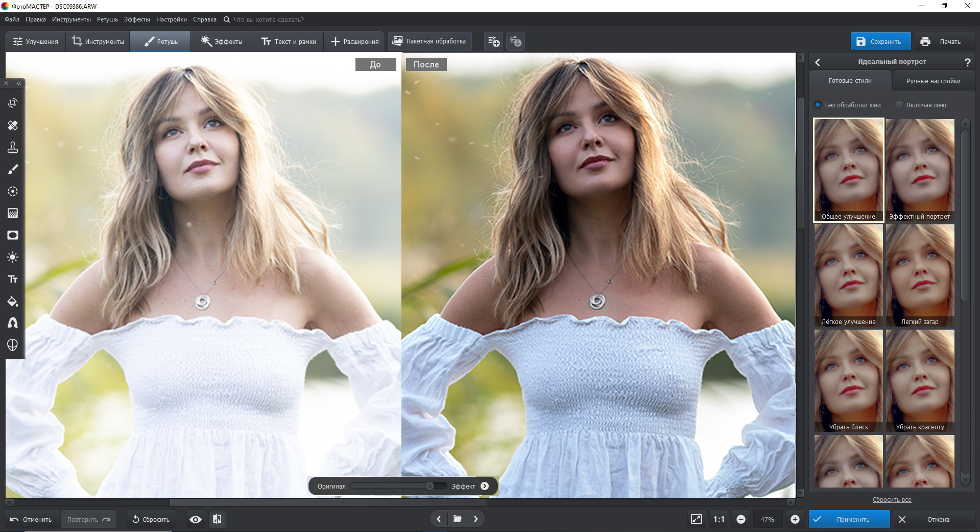Open the Text tool from the left panel

coord(13,279)
